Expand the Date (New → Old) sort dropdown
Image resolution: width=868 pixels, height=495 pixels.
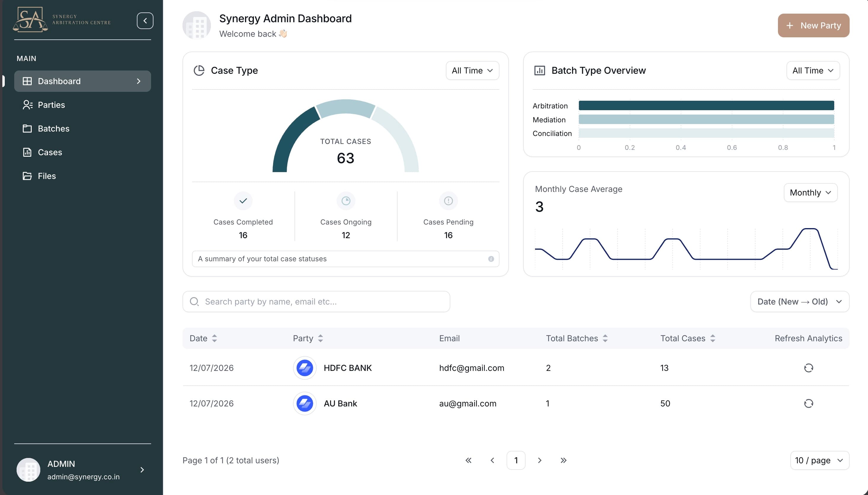[x=799, y=302]
